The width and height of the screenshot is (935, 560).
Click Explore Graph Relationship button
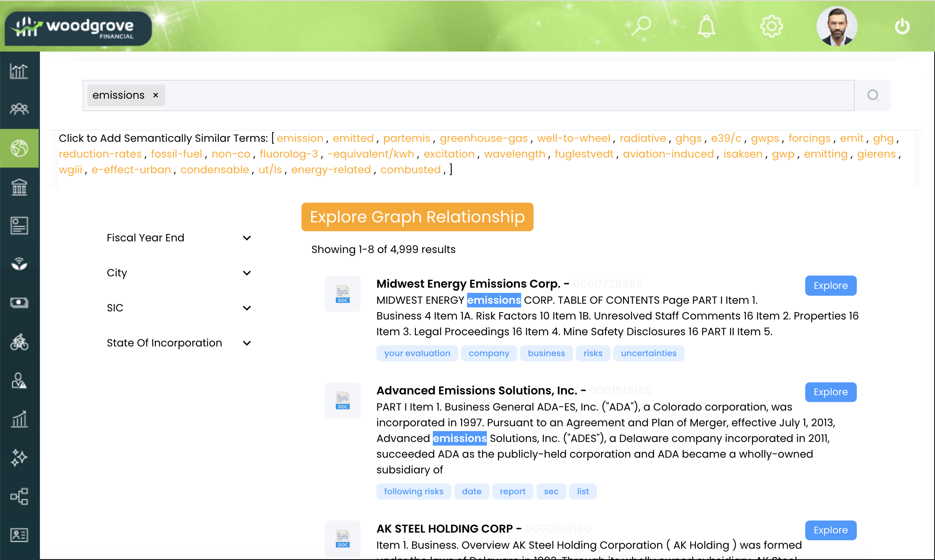click(x=417, y=217)
